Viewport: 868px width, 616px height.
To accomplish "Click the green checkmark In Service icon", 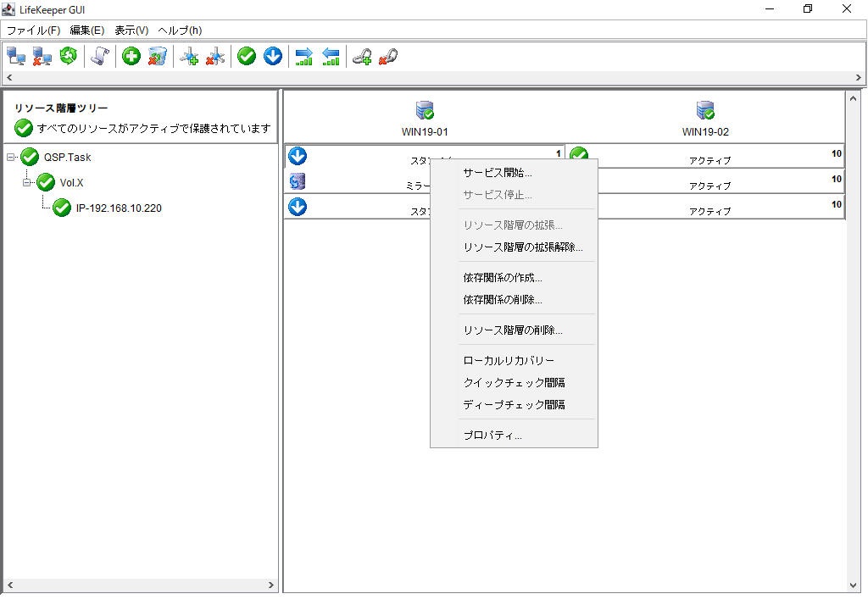I will (x=247, y=57).
